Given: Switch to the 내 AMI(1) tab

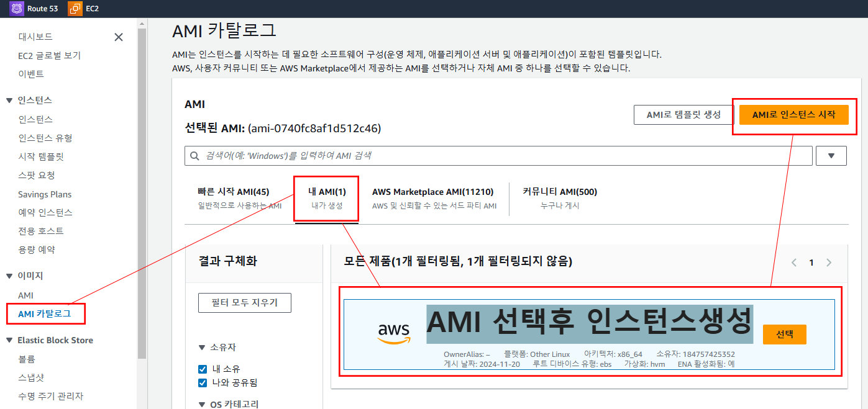Looking at the screenshot, I should (x=327, y=198).
